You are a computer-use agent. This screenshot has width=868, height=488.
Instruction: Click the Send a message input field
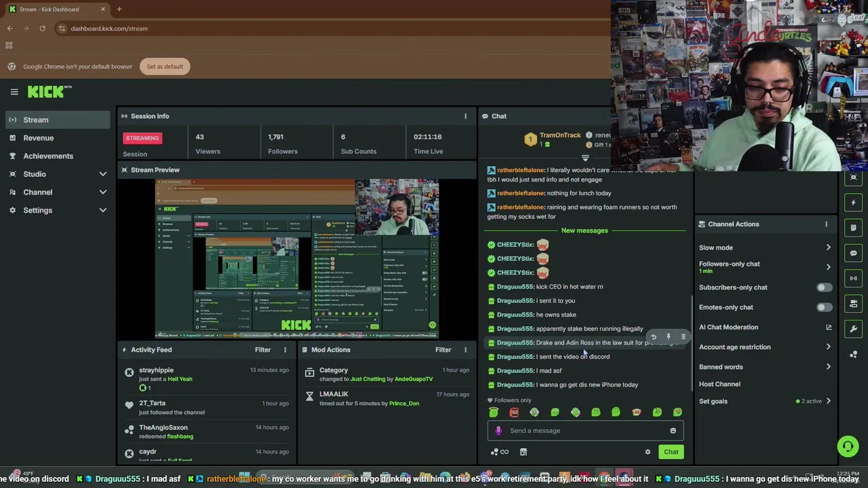click(585, 430)
